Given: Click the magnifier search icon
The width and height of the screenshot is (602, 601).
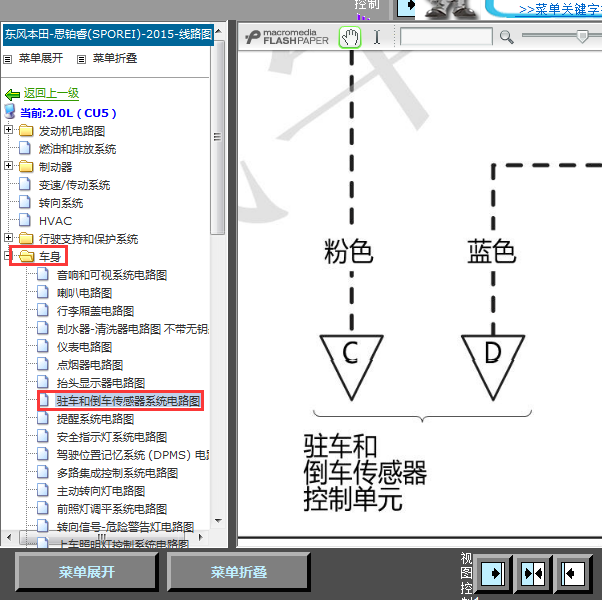Looking at the screenshot, I should [506, 37].
